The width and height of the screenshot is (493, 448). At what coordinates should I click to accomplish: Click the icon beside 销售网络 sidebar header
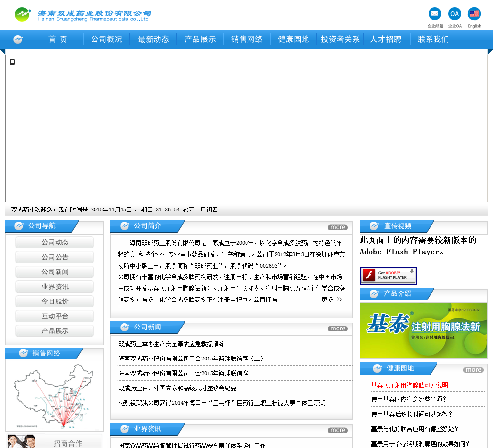tap(23, 353)
